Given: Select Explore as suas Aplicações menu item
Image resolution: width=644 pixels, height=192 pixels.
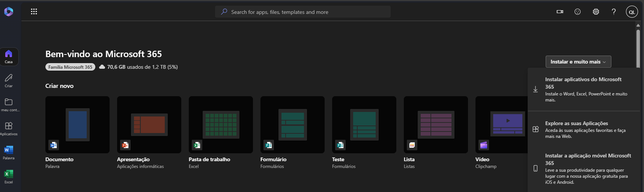Looking at the screenshot, I should 584,130.
